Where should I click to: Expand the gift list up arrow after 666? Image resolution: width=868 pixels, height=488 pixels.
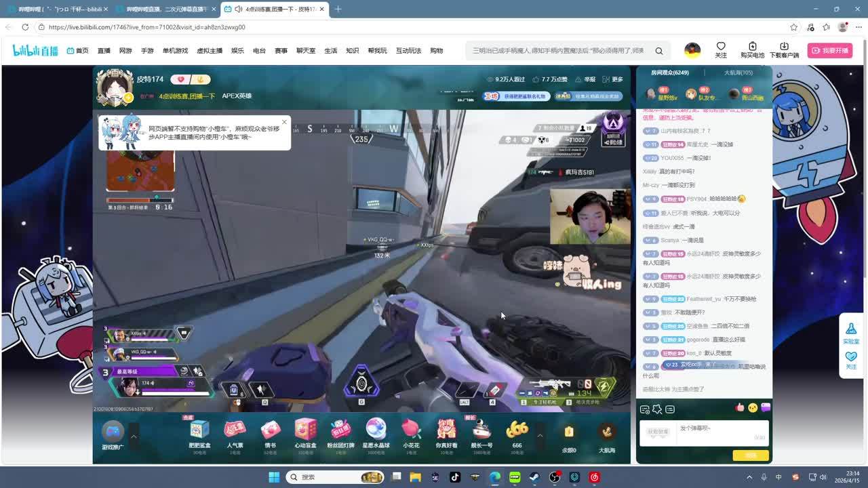click(540, 435)
